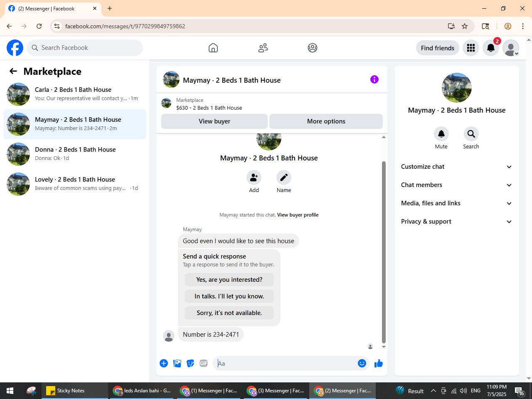The height and width of the screenshot is (399, 532).
Task: Mute the conversation with bell icon
Action: point(441,134)
